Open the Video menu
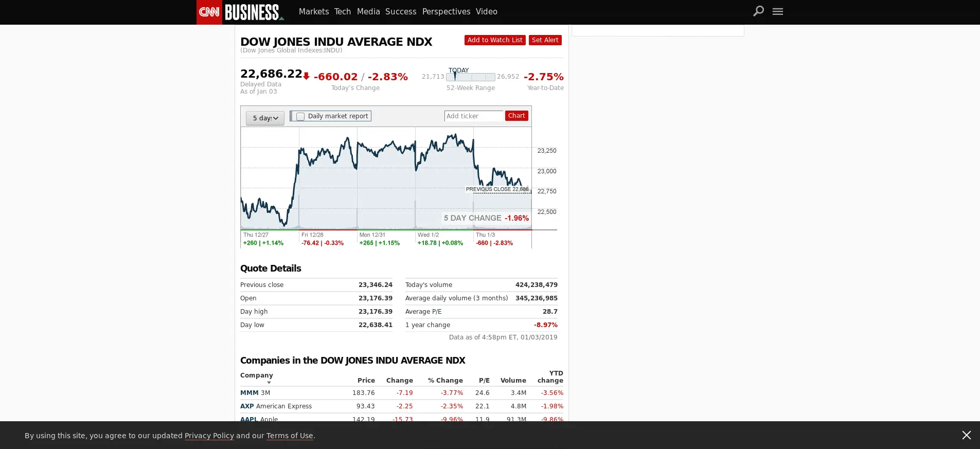Screen dimensions: 980x449 pos(487,11)
